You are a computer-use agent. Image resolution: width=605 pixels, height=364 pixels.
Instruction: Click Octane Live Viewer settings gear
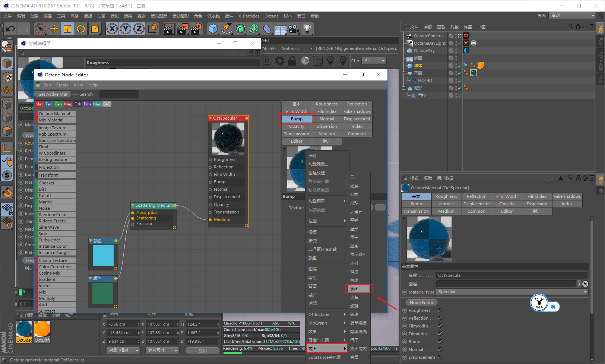280,61
